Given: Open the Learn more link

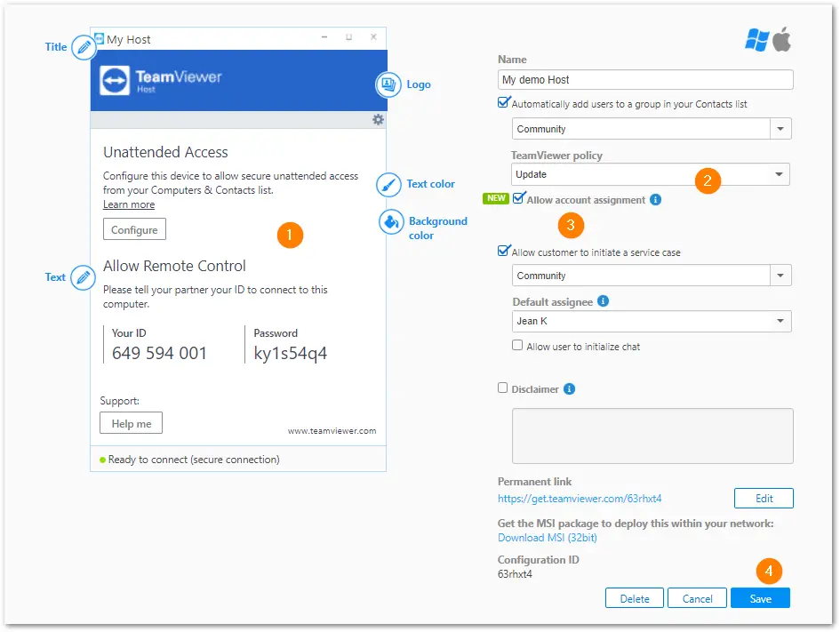Looking at the screenshot, I should (x=129, y=204).
